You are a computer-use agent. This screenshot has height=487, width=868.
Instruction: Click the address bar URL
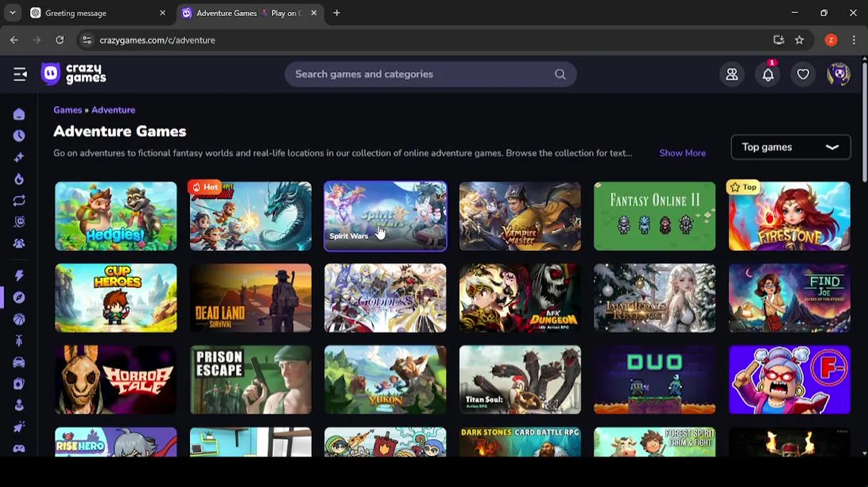(157, 40)
